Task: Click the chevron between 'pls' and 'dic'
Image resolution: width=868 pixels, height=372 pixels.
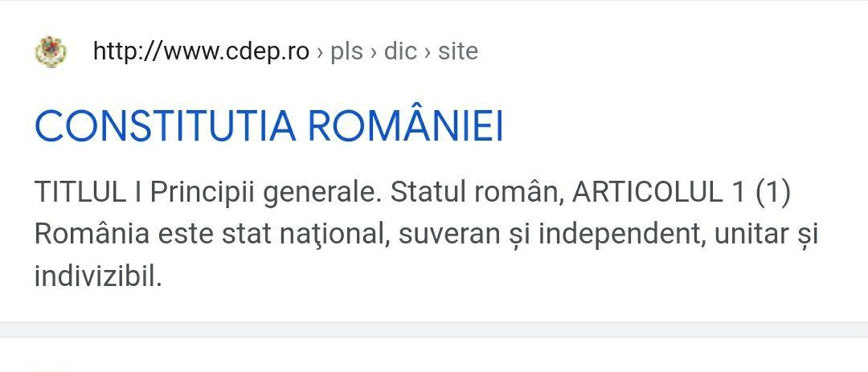Action: (x=374, y=51)
